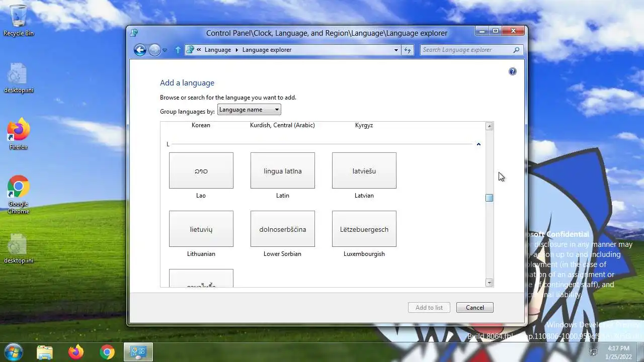
Task: Click the Cancel button
Action: click(x=475, y=308)
